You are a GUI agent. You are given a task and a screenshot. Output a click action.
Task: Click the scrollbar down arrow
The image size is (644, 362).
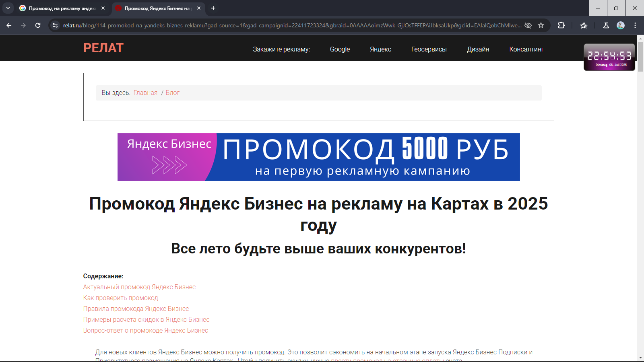(640, 358)
